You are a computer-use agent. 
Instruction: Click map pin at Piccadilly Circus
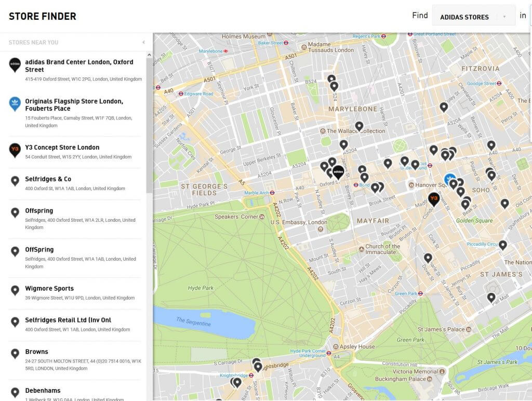503,245
